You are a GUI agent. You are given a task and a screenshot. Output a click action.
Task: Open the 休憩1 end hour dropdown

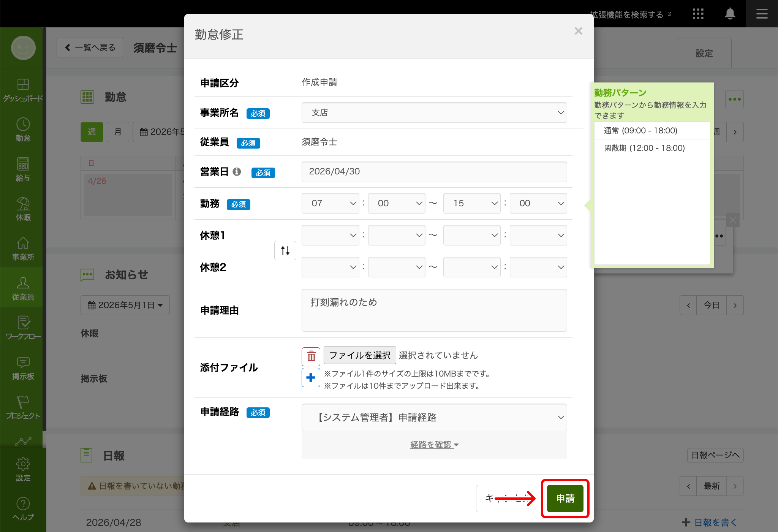click(472, 235)
